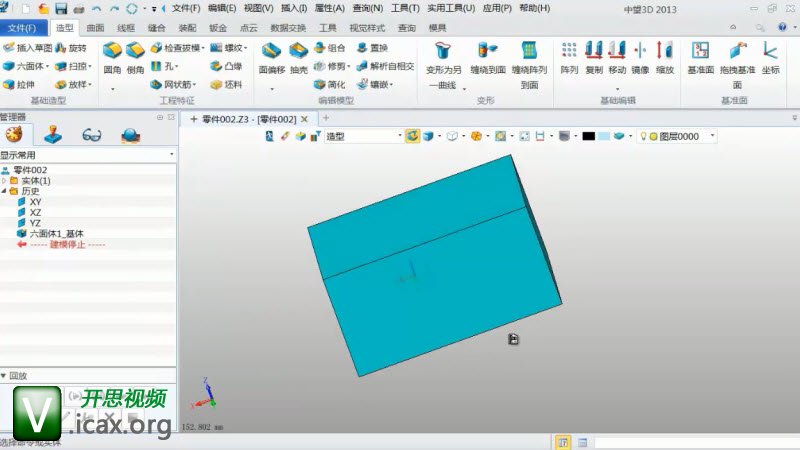The width and height of the screenshot is (800, 450).
Task: Open the 检查拔模 (draft check) tool
Action: coord(175,47)
